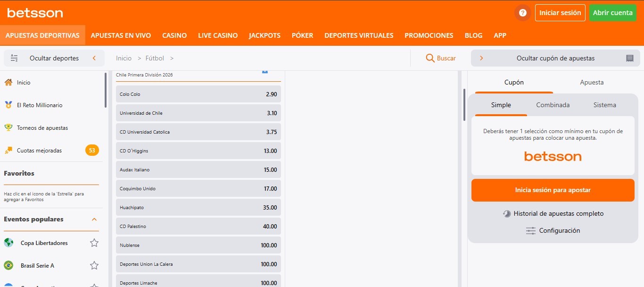Click the Torneos de apuestas trophy icon

(9, 127)
